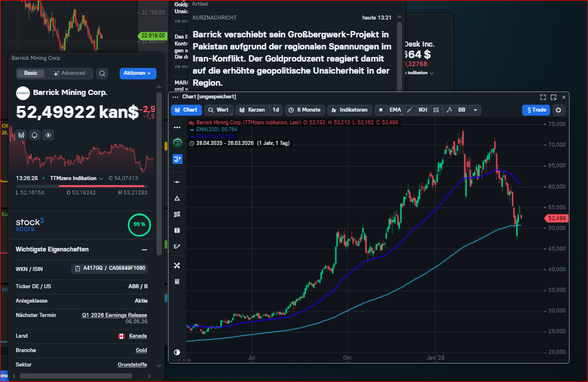Image resolution: width=588 pixels, height=382 pixels.
Task: Toggle the dark/light contrast theme icon
Action: [x=177, y=352]
